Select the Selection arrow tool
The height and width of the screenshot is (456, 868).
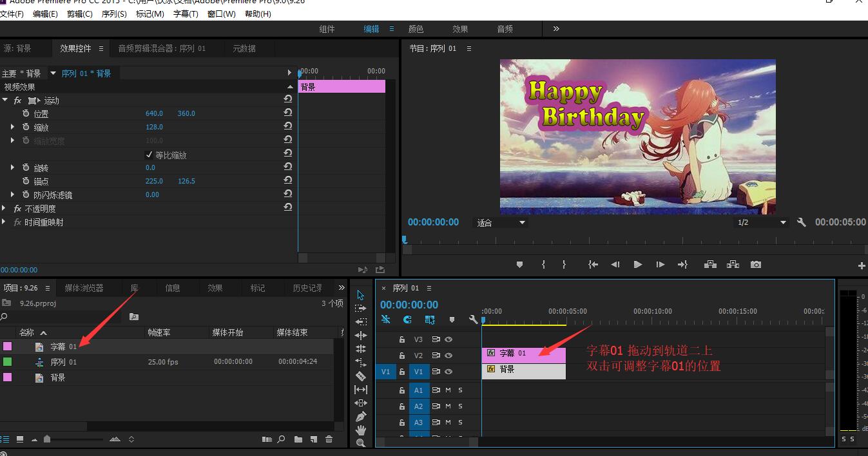click(x=361, y=295)
